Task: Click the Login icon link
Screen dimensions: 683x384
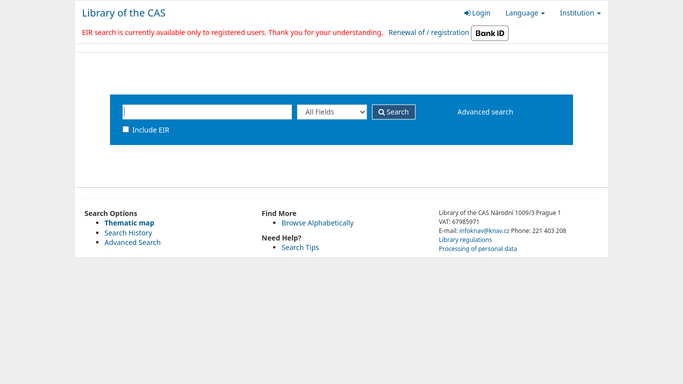Action: pos(477,13)
